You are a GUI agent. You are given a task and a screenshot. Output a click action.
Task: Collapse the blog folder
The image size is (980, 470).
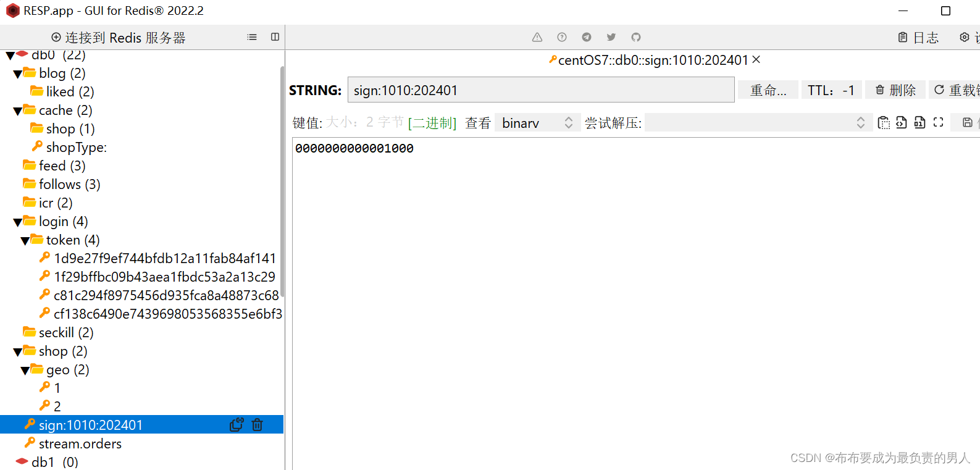(17, 74)
